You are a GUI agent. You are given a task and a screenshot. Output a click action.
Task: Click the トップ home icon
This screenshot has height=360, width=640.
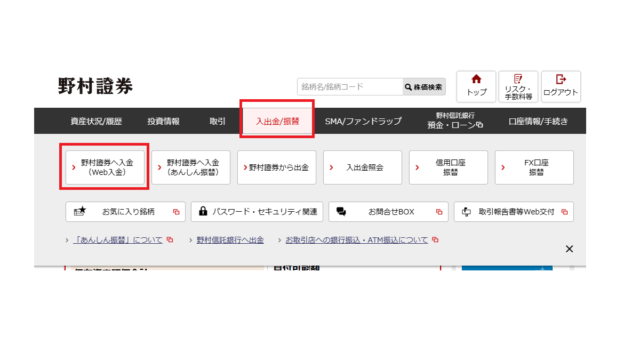pos(476,87)
